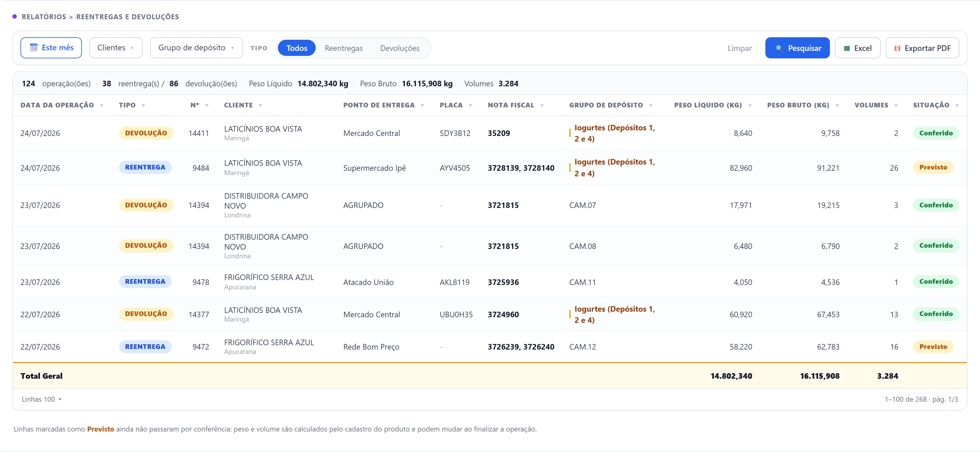This screenshot has width=980, height=452.
Task: Click the Supermercado Ipê delivery point
Action: point(374,168)
